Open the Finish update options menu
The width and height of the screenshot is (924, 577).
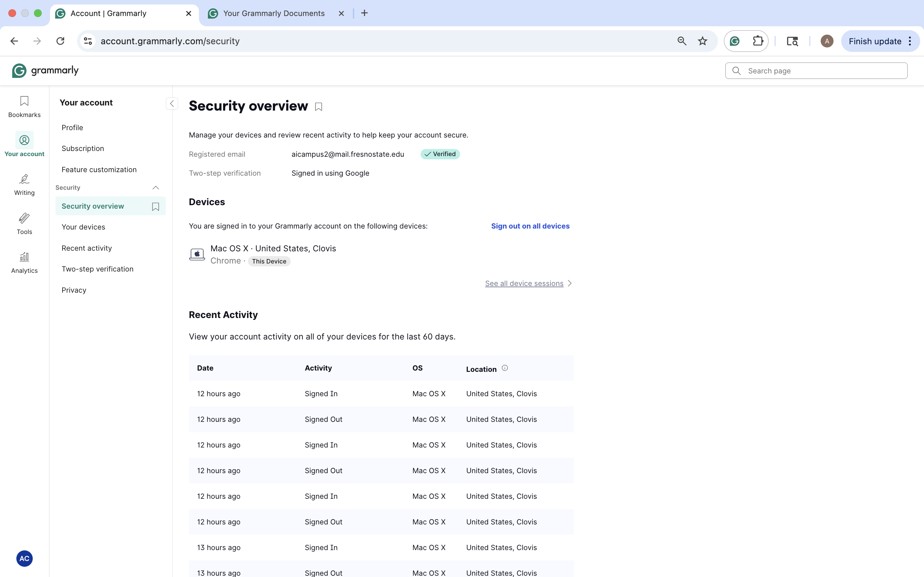tap(910, 41)
